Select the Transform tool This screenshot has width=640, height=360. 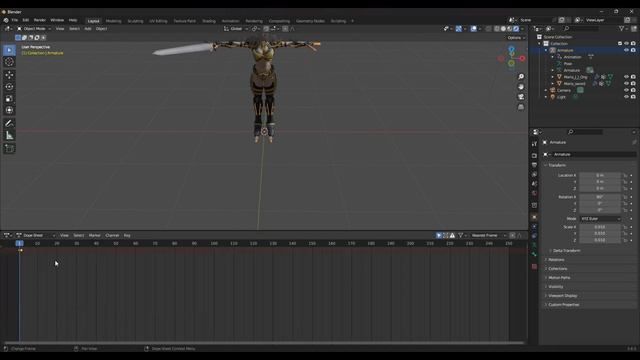(9, 110)
